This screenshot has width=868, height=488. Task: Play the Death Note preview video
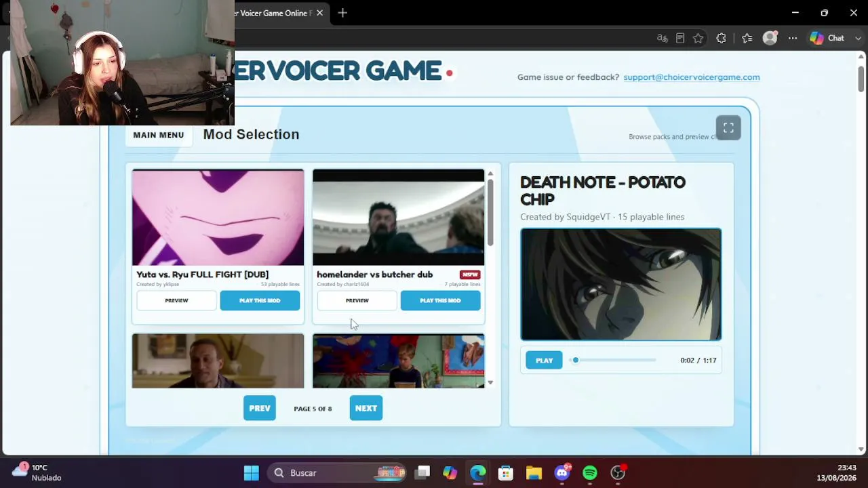[544, 361]
